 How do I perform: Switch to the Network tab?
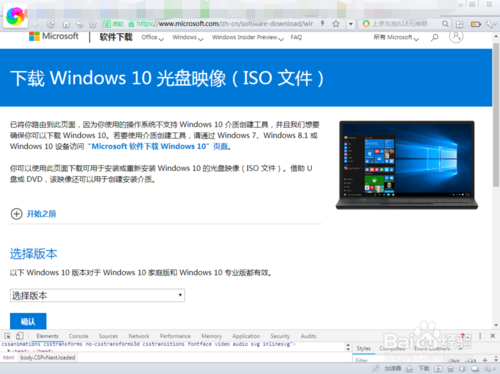139,336
